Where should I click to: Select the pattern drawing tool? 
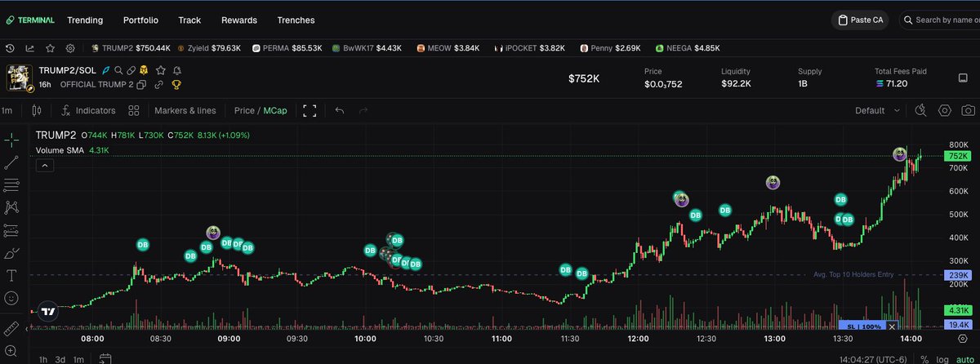click(11, 207)
